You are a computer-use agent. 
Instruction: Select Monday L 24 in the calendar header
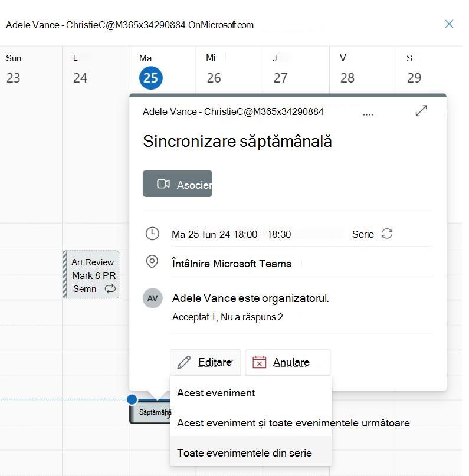(80, 70)
